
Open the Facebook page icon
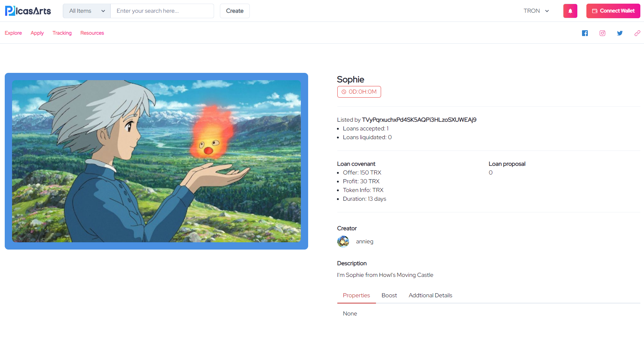[x=585, y=33]
